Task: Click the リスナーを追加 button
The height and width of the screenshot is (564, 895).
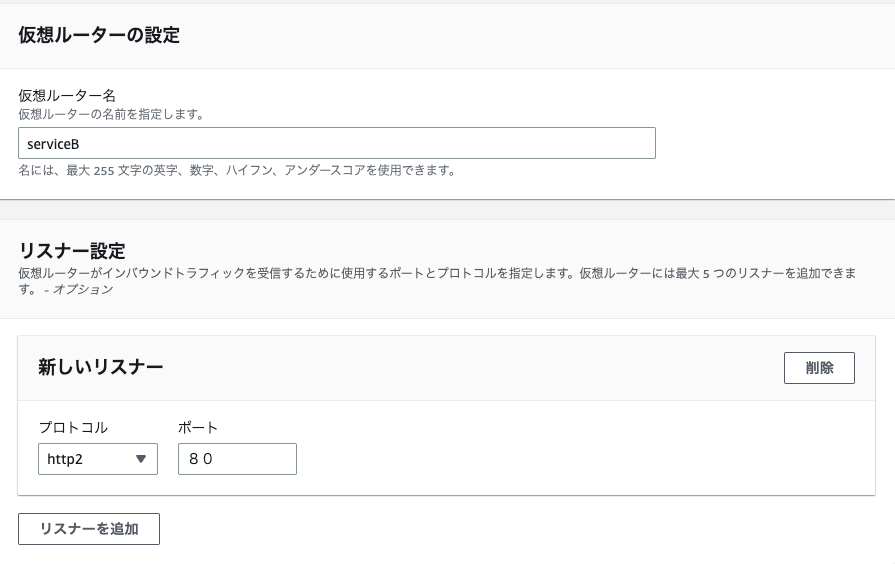Action: click(x=89, y=529)
